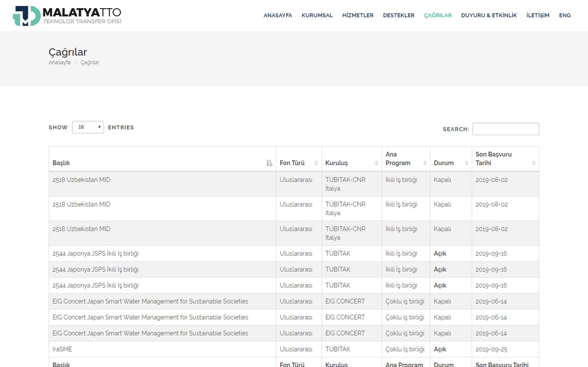This screenshot has width=588, height=367.
Task: Focus the table Search input field
Action: click(x=505, y=129)
